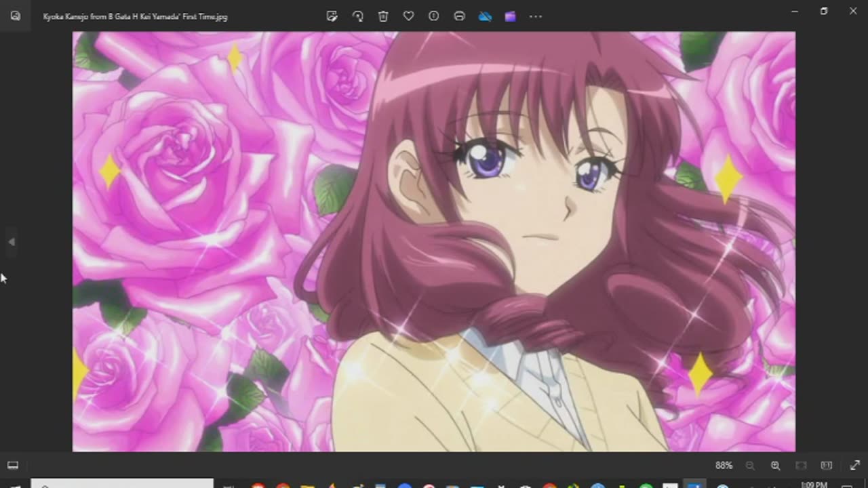Open the Edit image tool
The width and height of the screenshot is (868, 488).
(x=332, y=16)
